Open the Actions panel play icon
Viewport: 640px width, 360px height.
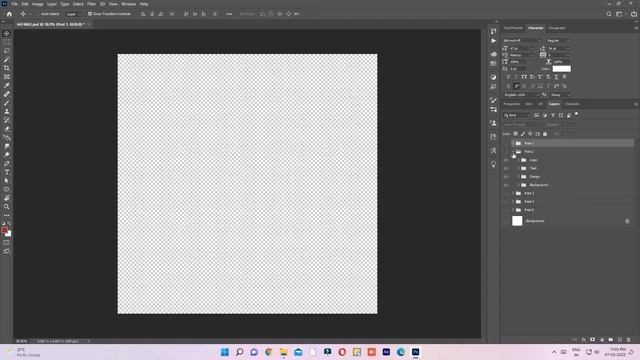(493, 41)
